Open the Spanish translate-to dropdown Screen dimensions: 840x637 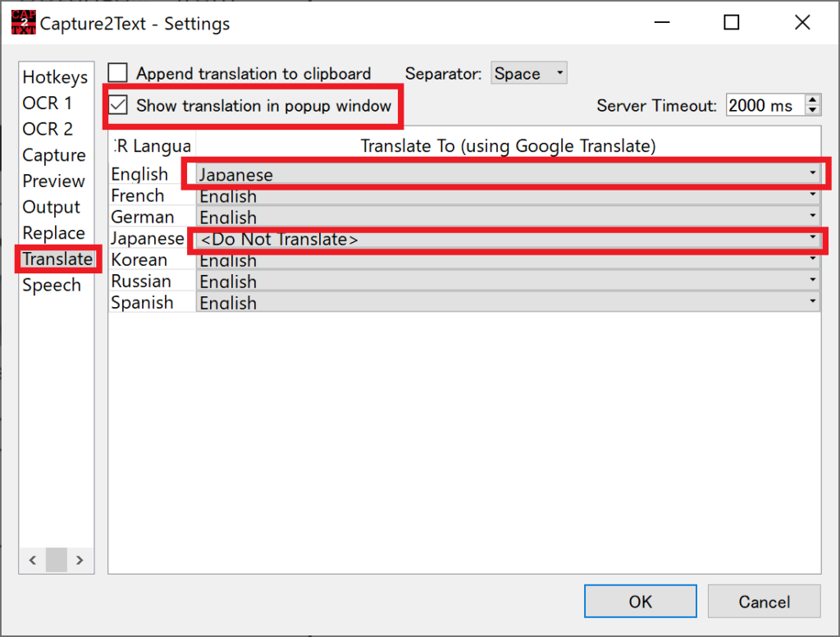tap(508, 302)
